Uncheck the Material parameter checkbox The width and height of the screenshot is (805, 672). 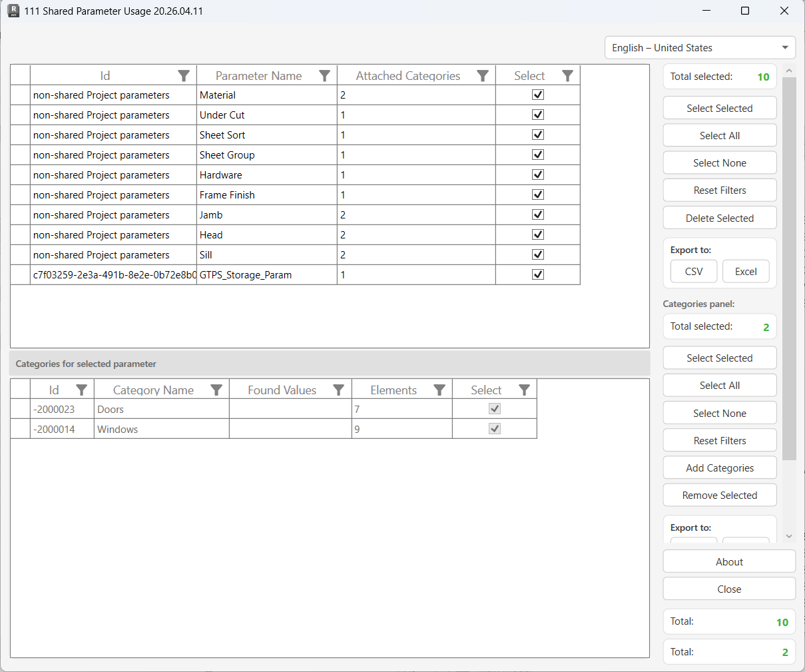pos(537,95)
